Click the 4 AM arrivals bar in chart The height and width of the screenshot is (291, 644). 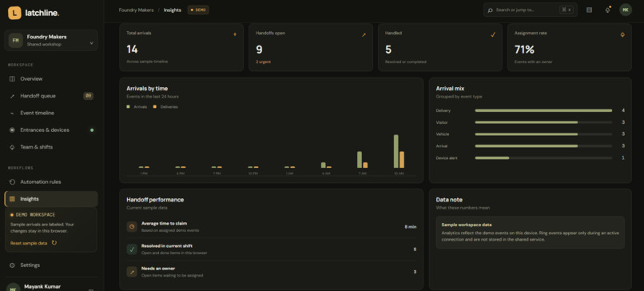(324, 165)
